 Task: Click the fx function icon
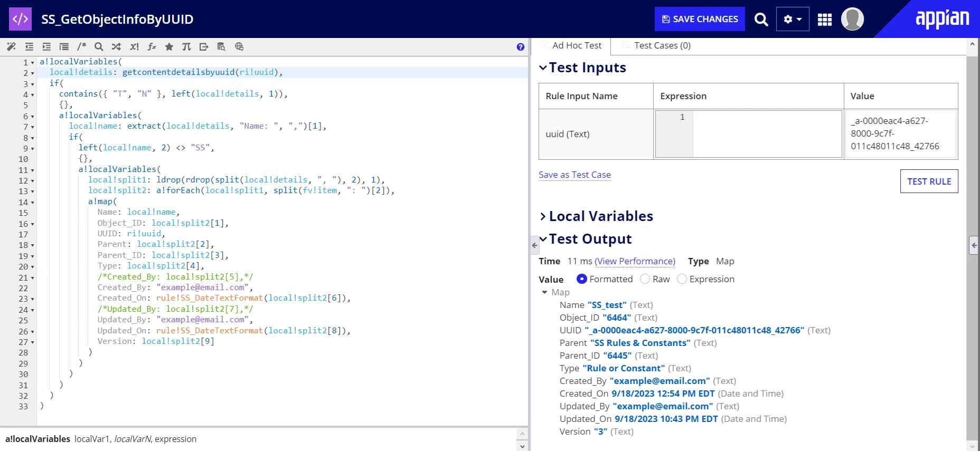point(152,46)
